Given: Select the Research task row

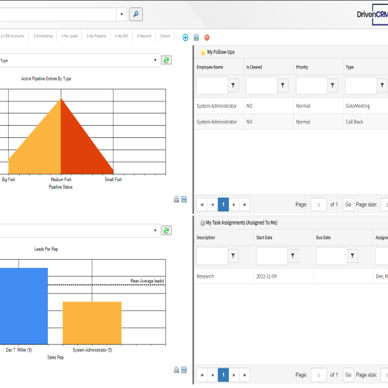Looking at the screenshot, I should pyautogui.click(x=291, y=276).
